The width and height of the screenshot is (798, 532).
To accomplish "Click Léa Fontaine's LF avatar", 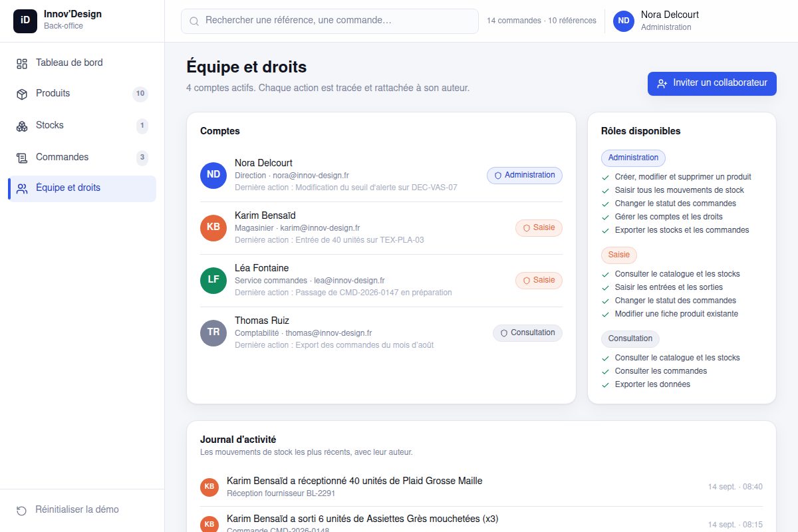I will click(x=213, y=281).
